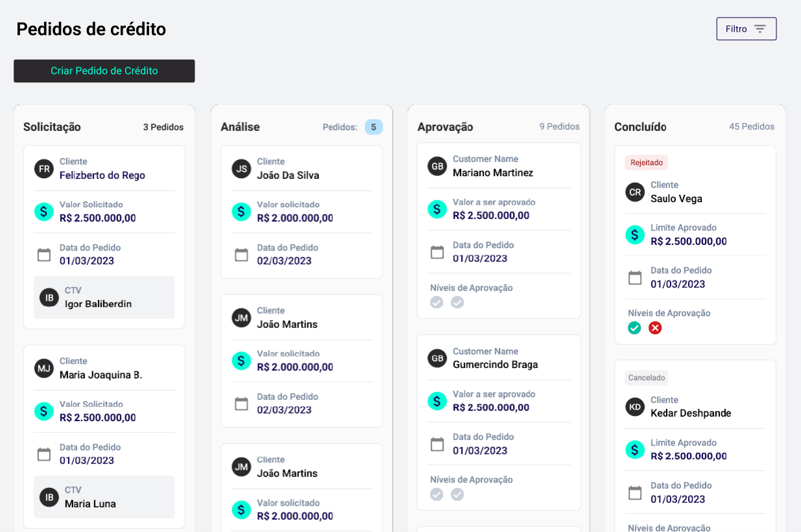Click R$ 2.500.000,00 value in Mariano Martinez card

(491, 216)
